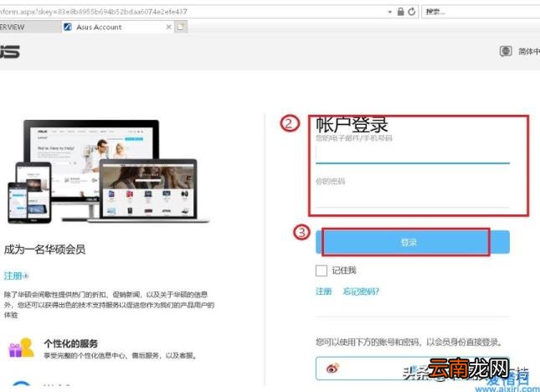Click the gift and person 个性化的服务 icon
540x392 pixels.
[x=22, y=348]
